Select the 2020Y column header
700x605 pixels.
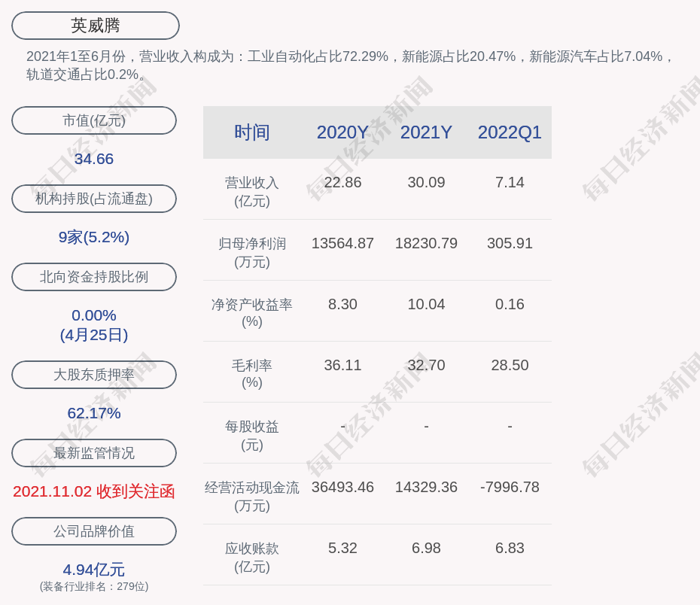point(342,132)
